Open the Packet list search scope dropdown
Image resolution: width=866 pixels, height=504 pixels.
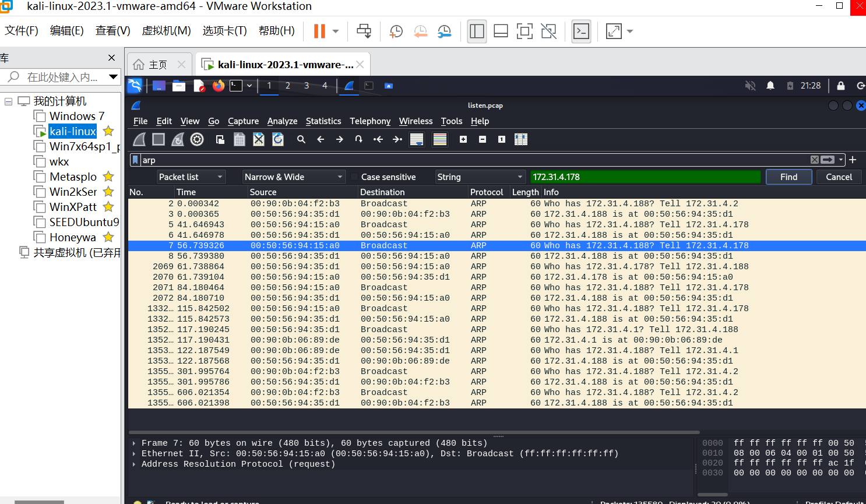coord(191,177)
